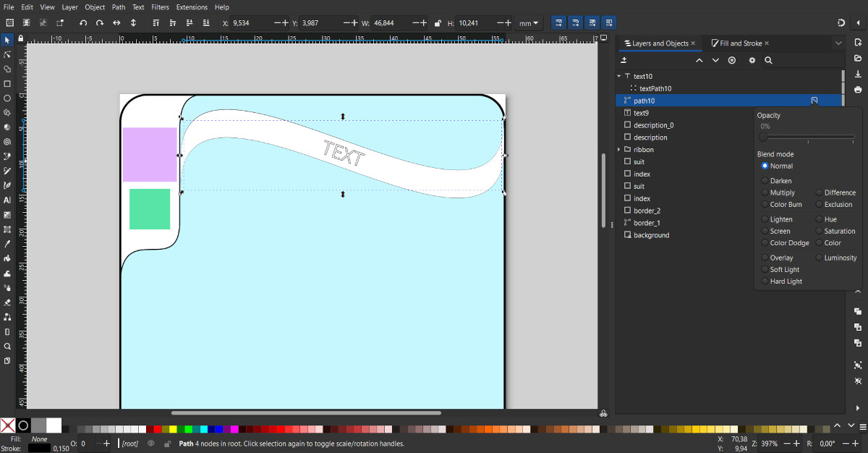This screenshot has width=868, height=453.
Task: Collapse the text10 tree item
Action: click(619, 76)
